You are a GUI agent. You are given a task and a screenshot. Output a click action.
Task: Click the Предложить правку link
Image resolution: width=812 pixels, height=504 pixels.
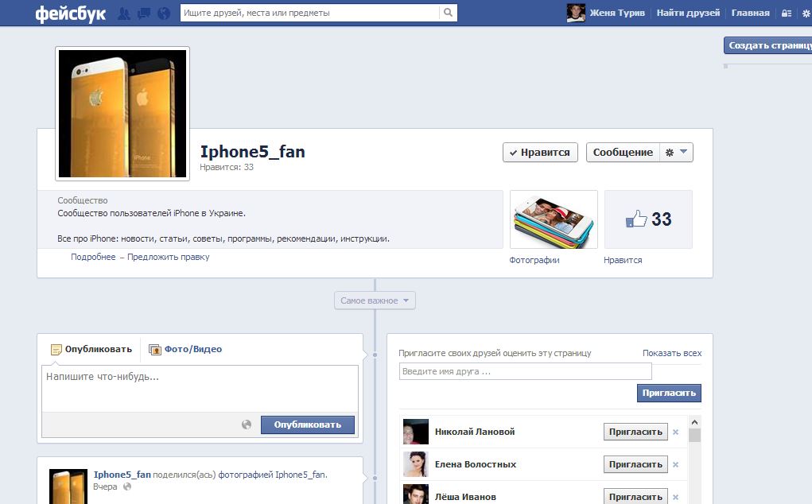tap(169, 258)
